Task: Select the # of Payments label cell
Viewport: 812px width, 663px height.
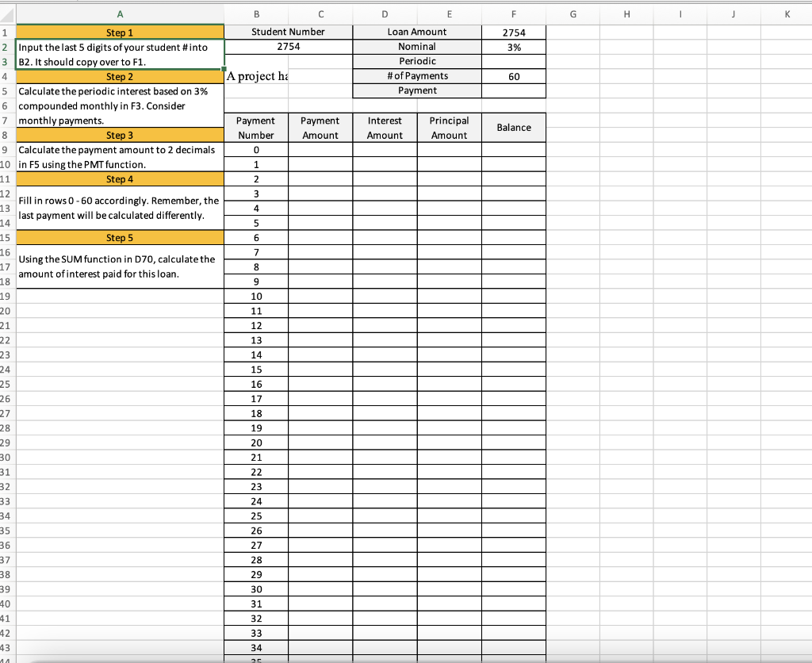Action: click(417, 75)
